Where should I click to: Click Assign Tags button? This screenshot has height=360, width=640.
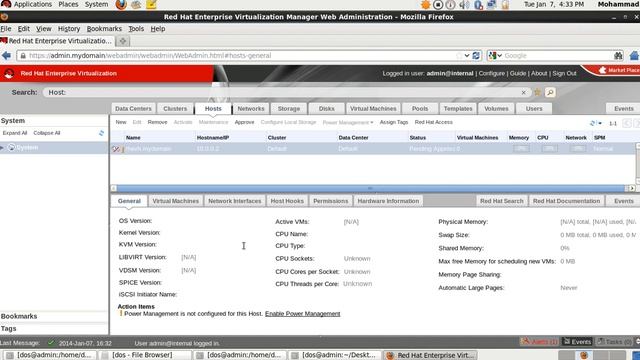click(x=394, y=122)
